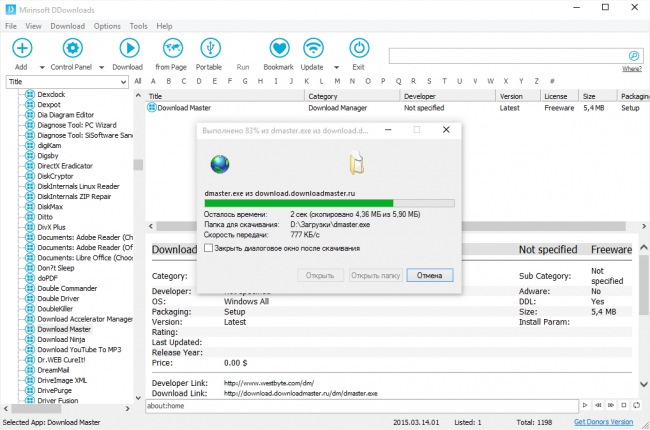
Task: Sort by the Size column header
Action: pyautogui.click(x=598, y=96)
